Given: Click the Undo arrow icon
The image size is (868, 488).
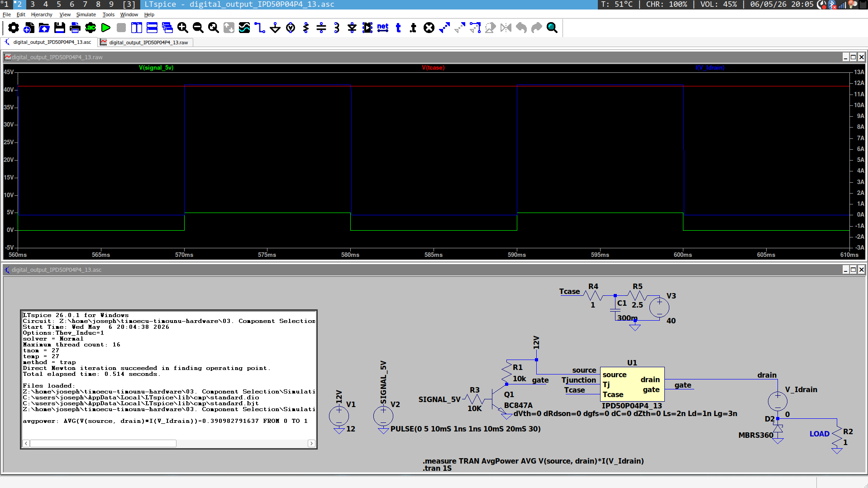Looking at the screenshot, I should pos(521,28).
